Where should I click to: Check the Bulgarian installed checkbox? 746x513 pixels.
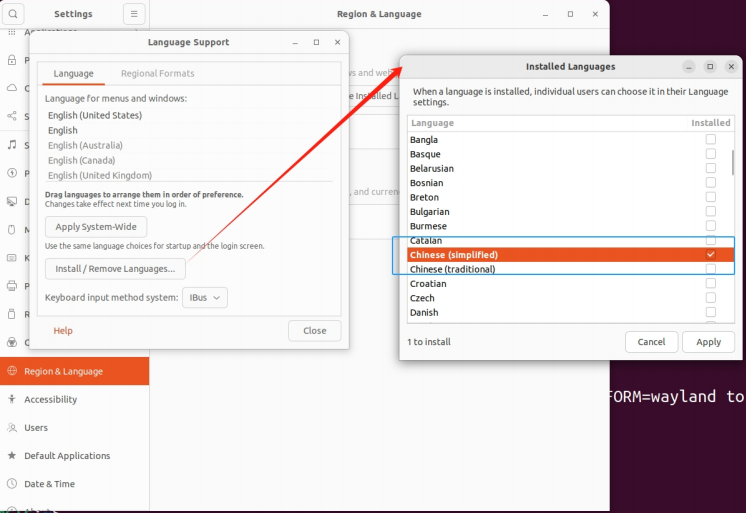(710, 211)
